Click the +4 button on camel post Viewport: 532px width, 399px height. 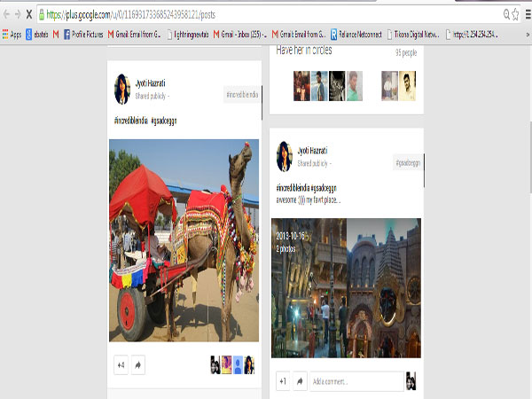(121, 365)
